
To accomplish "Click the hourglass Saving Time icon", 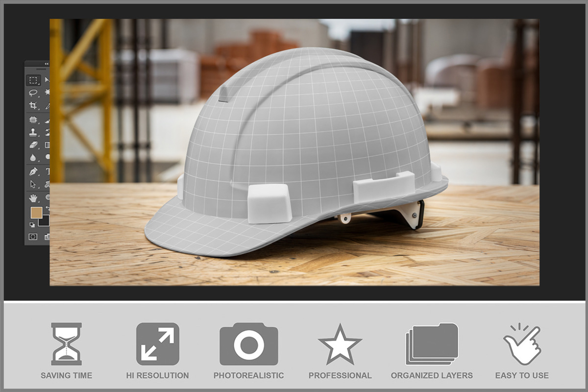I will pyautogui.click(x=67, y=343).
